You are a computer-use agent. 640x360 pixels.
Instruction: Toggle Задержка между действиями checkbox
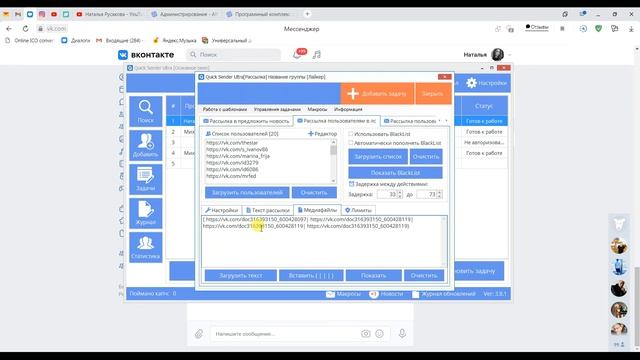coord(351,184)
